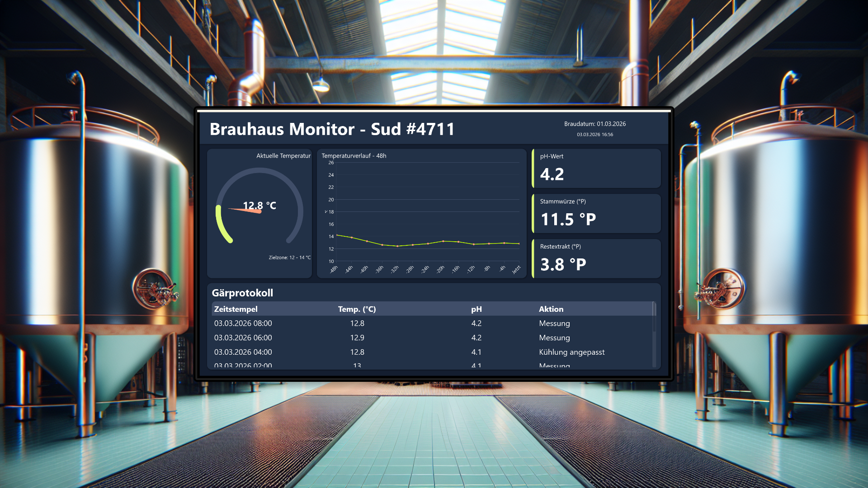Screen dimensions: 868x488
Task: Open the Temperaturverlauf - 48h chart
Action: [x=420, y=212]
